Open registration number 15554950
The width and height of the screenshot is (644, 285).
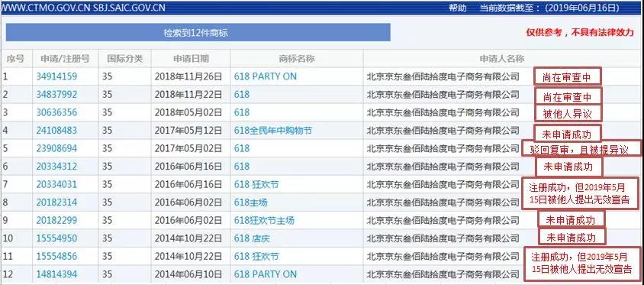coord(56,238)
